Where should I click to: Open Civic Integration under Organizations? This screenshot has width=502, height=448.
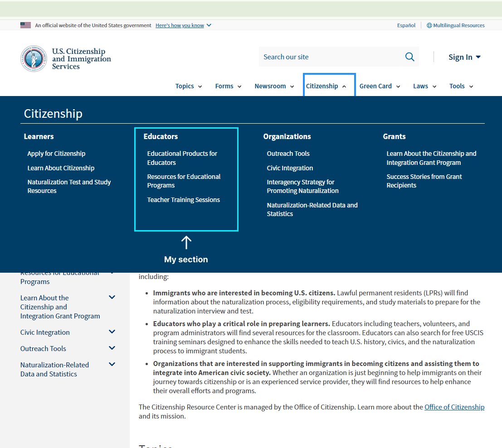click(290, 168)
